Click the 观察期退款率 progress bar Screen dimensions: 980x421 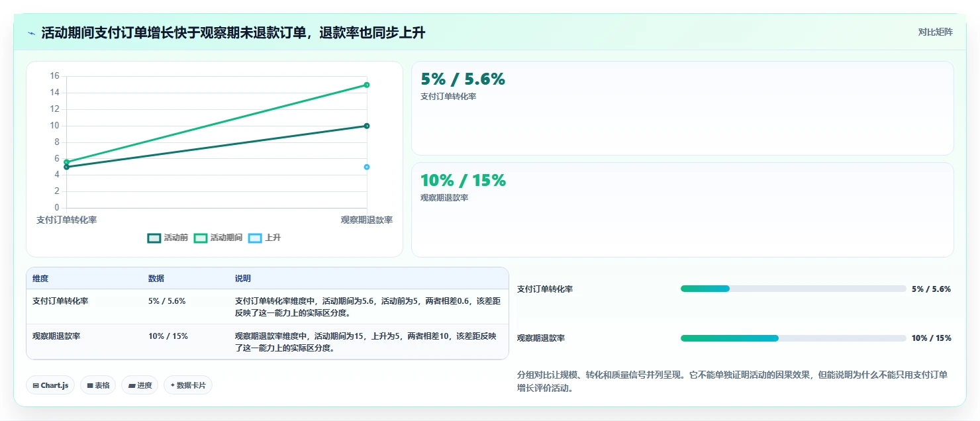(793, 338)
